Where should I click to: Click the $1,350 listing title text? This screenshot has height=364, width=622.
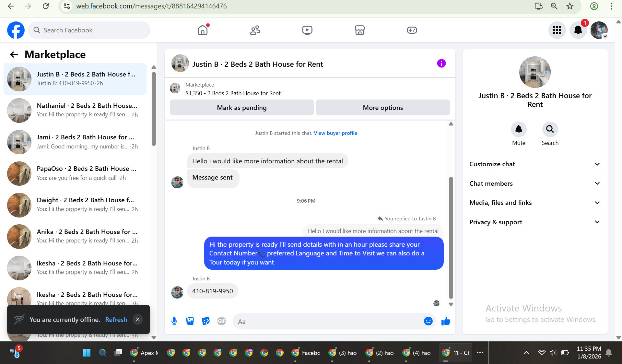point(233,93)
